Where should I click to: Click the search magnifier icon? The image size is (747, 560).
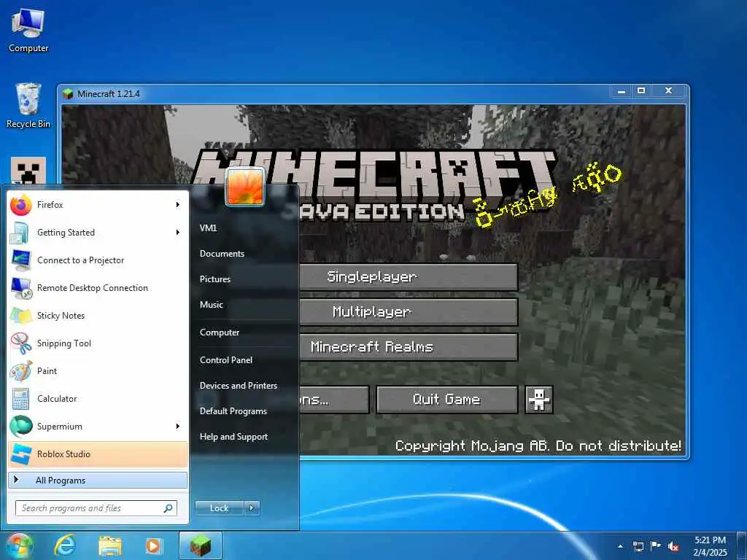tap(169, 508)
